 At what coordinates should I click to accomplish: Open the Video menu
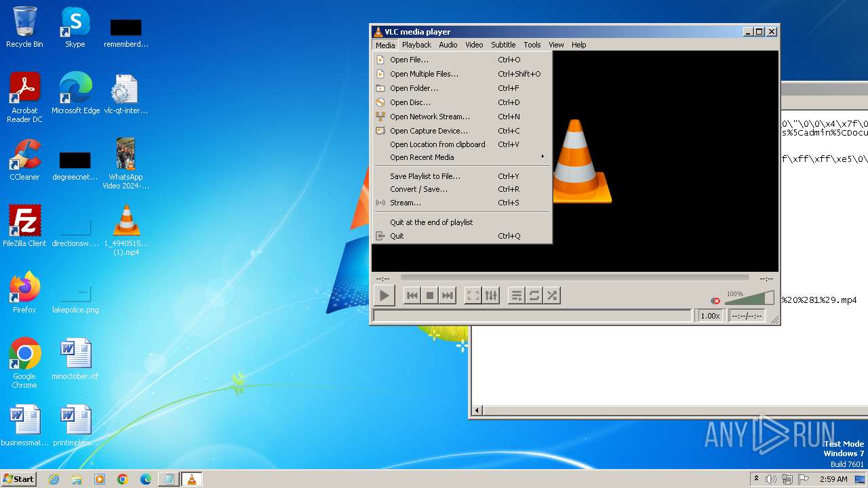tap(474, 45)
